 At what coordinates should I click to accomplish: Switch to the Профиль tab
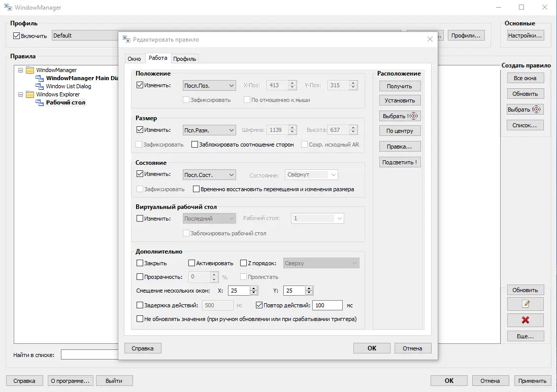pos(184,59)
